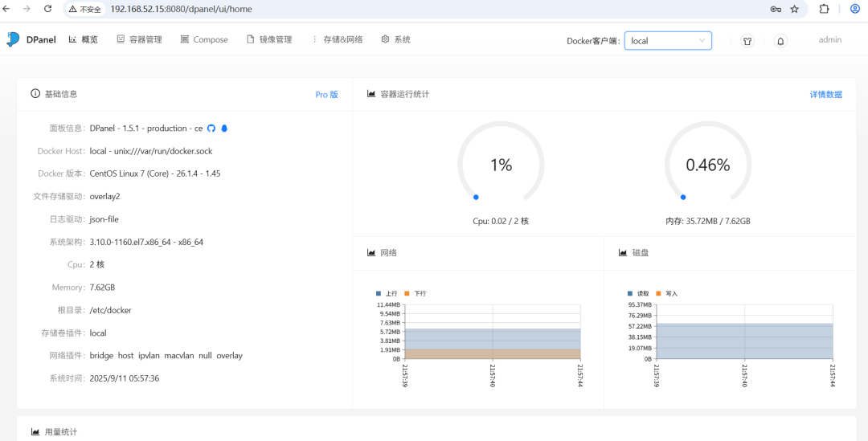This screenshot has width=868, height=441.
Task: Click the browser forward arrow
Action: point(27,9)
